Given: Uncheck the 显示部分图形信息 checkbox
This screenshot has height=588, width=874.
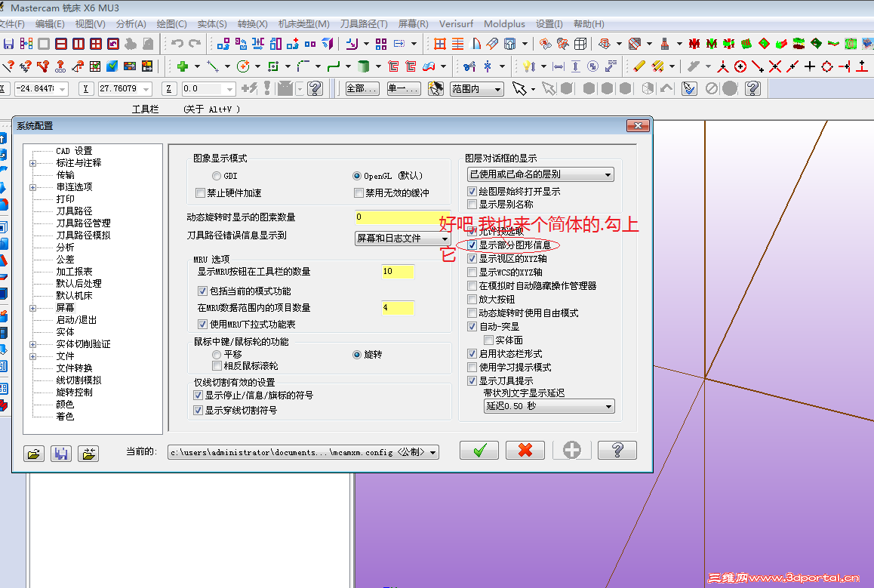Looking at the screenshot, I should pos(472,245).
